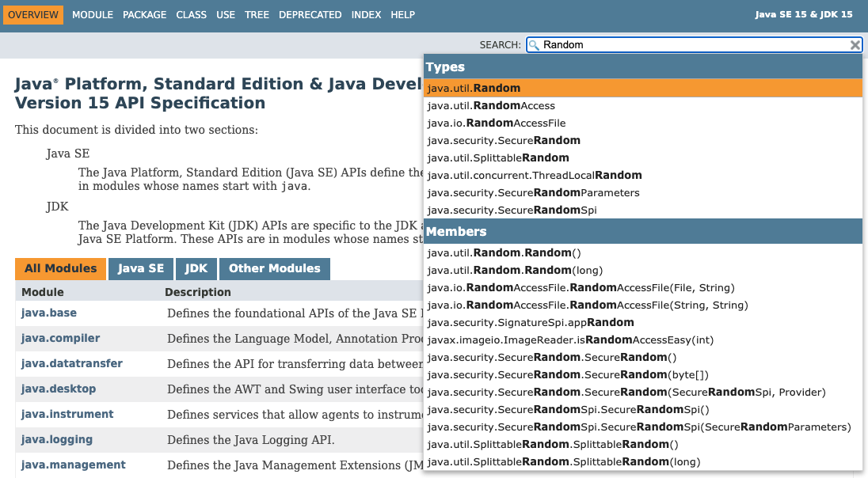The height and width of the screenshot is (478, 868).
Task: Go to the Deprecated page
Action: pyautogui.click(x=310, y=15)
